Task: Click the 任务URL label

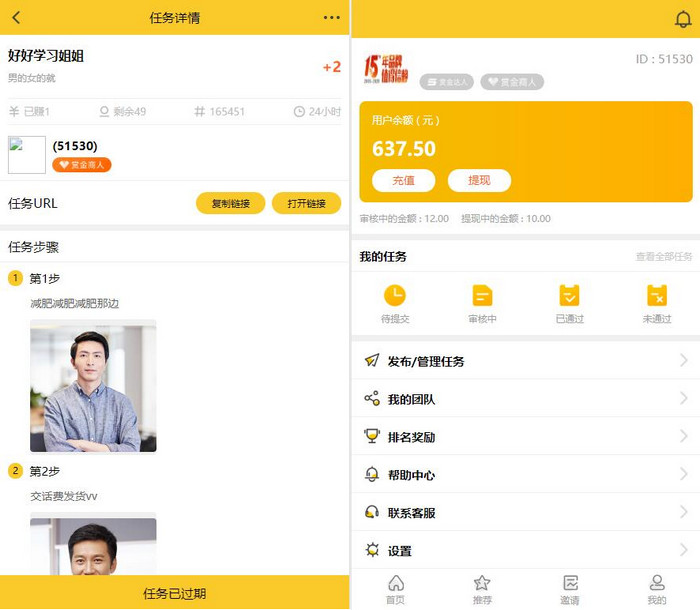Action: click(x=33, y=204)
